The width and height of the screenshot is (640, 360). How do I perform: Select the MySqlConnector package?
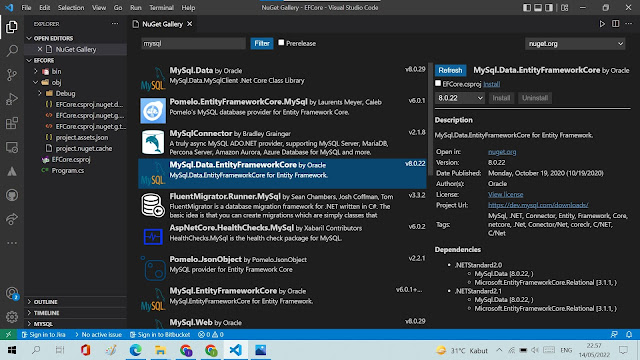pyautogui.click(x=282, y=142)
